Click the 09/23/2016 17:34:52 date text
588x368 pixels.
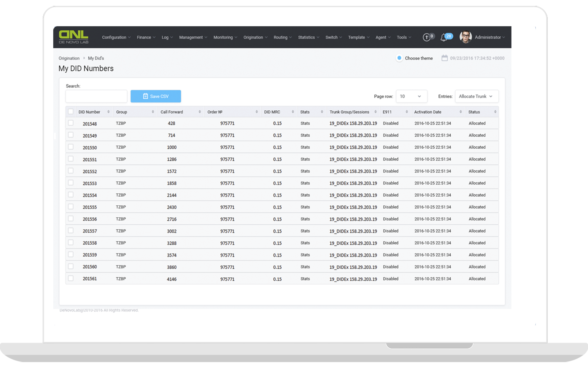pos(477,58)
